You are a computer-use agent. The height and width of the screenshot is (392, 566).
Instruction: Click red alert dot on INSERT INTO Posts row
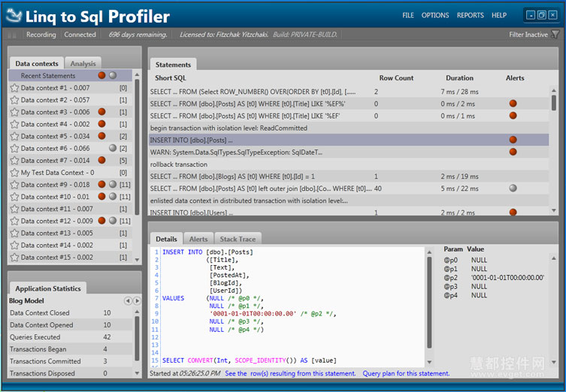click(x=513, y=140)
